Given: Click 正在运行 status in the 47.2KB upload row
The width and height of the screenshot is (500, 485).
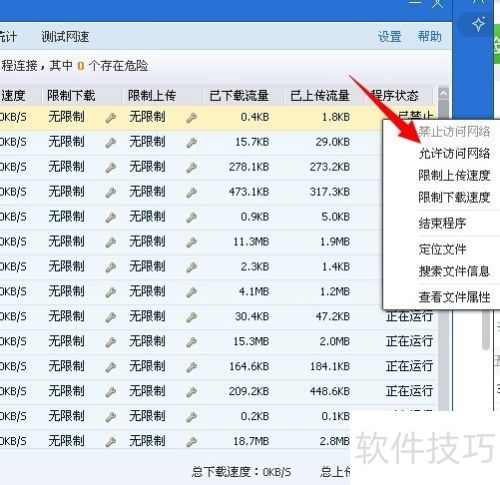Looking at the screenshot, I should click(409, 316).
